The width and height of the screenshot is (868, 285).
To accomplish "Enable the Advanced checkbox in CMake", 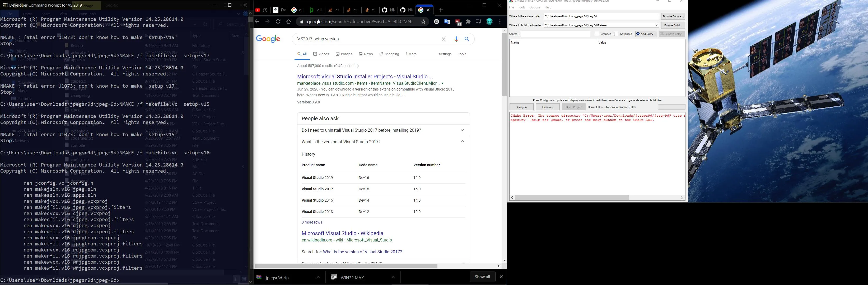I will pos(616,34).
